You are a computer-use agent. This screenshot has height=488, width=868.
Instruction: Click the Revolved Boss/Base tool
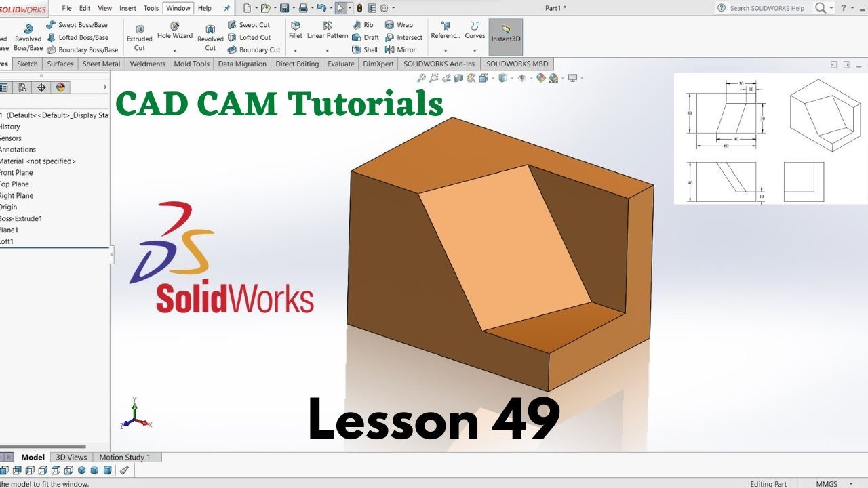[28, 38]
